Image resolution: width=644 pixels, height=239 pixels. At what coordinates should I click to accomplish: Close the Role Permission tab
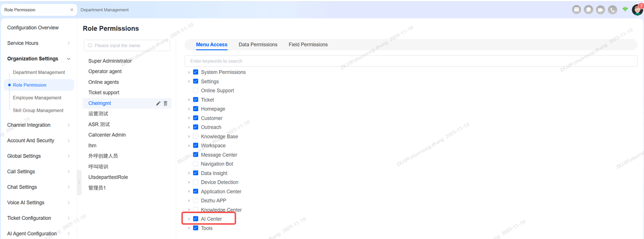pyautogui.click(x=71, y=10)
